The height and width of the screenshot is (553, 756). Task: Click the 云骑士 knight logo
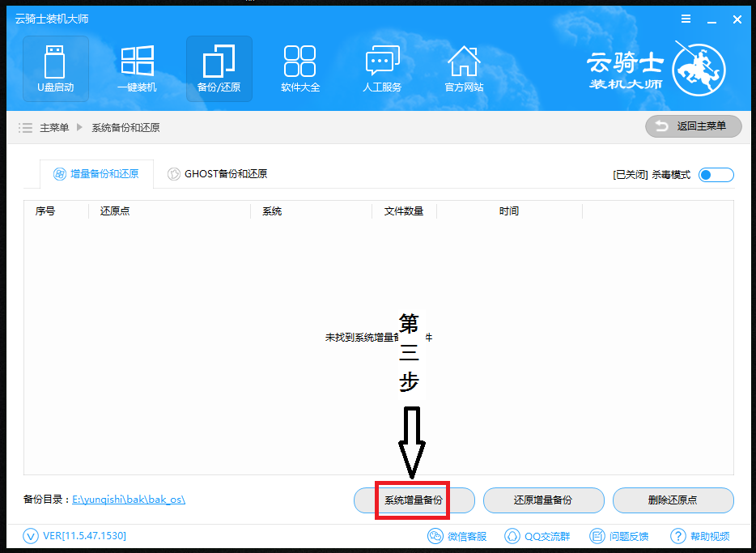[x=699, y=69]
